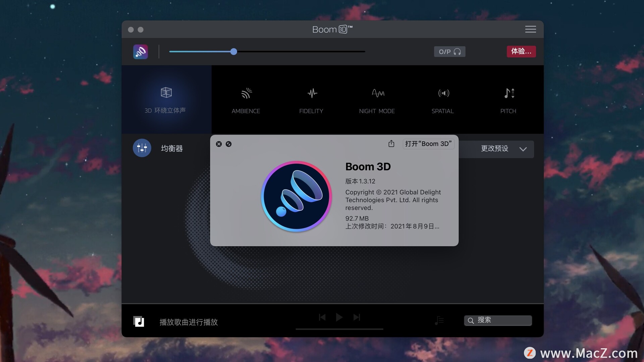644x362 pixels.
Task: Click the 搜索 search field
Action: (x=498, y=320)
